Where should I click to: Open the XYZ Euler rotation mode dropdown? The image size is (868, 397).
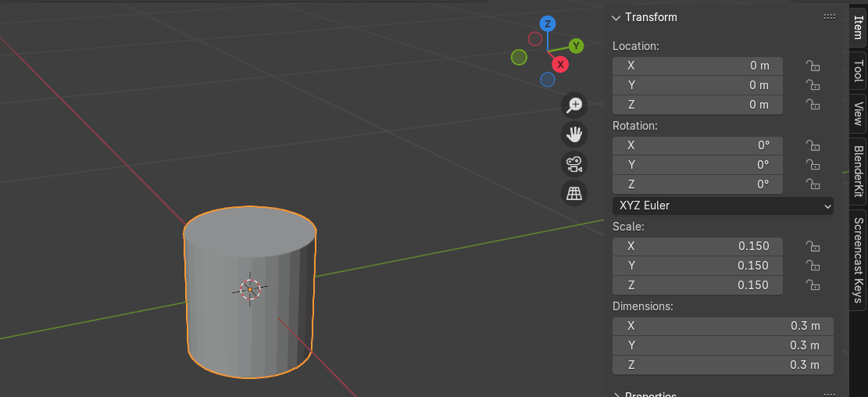723,206
